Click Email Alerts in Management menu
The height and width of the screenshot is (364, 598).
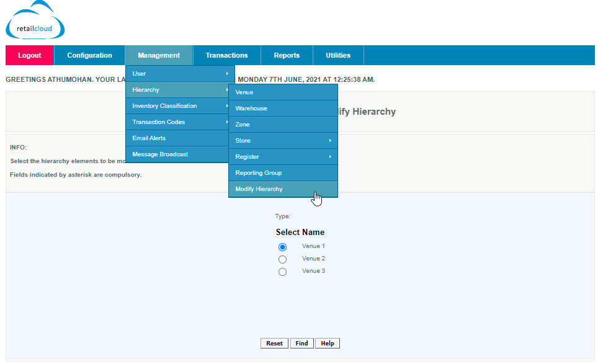180,138
